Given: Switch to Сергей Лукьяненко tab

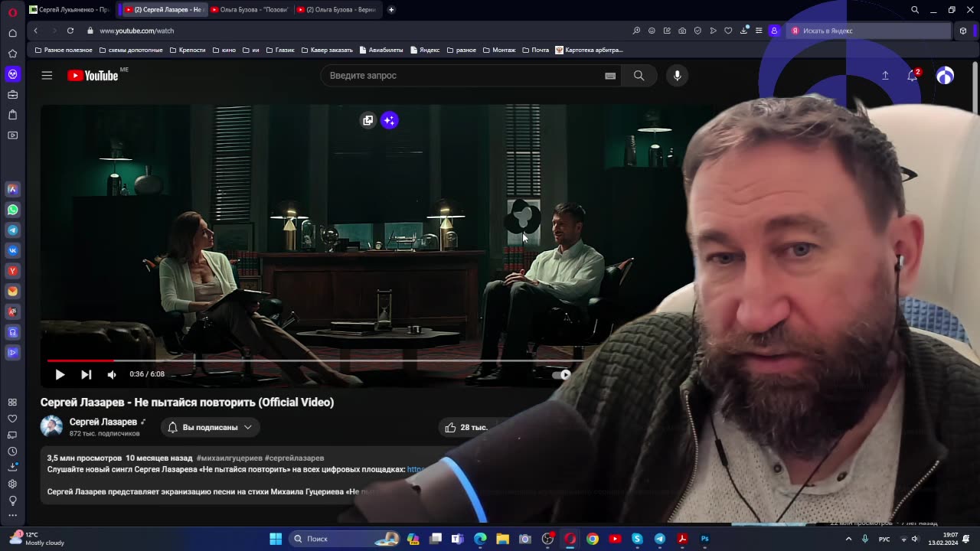Looking at the screenshot, I should tap(70, 10).
